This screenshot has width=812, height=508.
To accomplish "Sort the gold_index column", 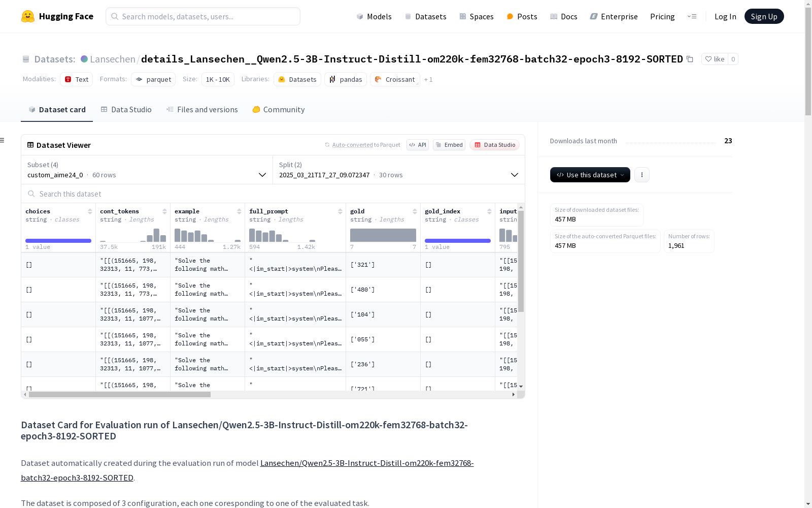I will coord(489,211).
